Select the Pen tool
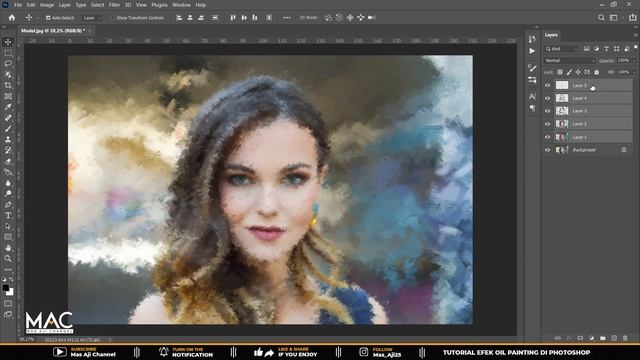 pos(8,204)
